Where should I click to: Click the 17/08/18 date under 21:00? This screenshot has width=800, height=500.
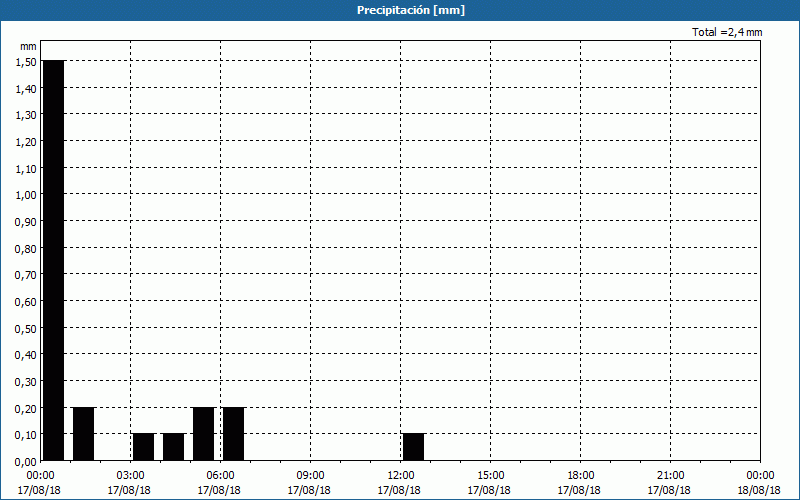[669, 490]
